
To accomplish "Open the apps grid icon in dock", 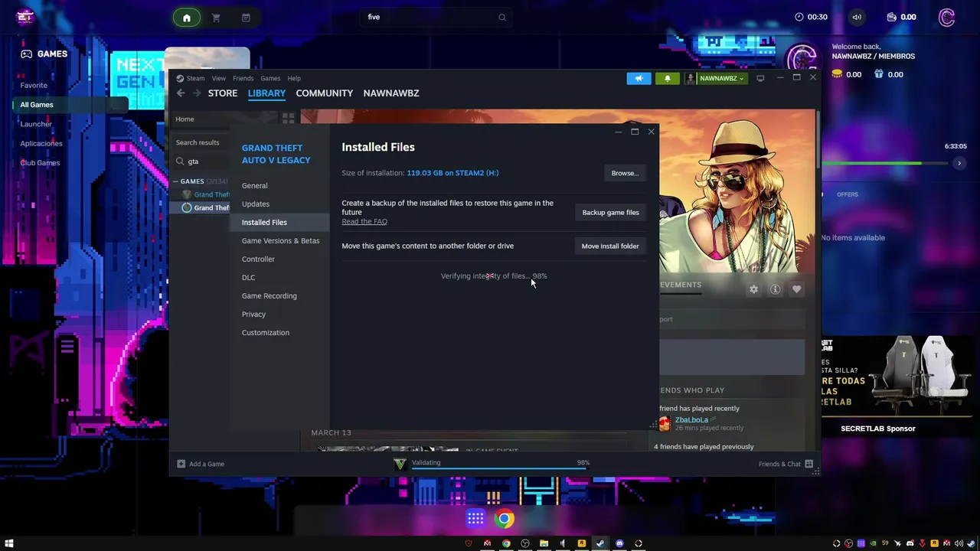I will tap(475, 519).
